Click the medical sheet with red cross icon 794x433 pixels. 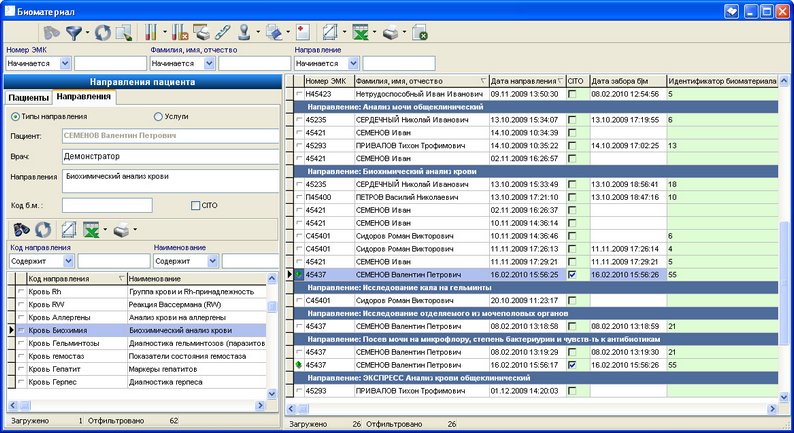(303, 33)
